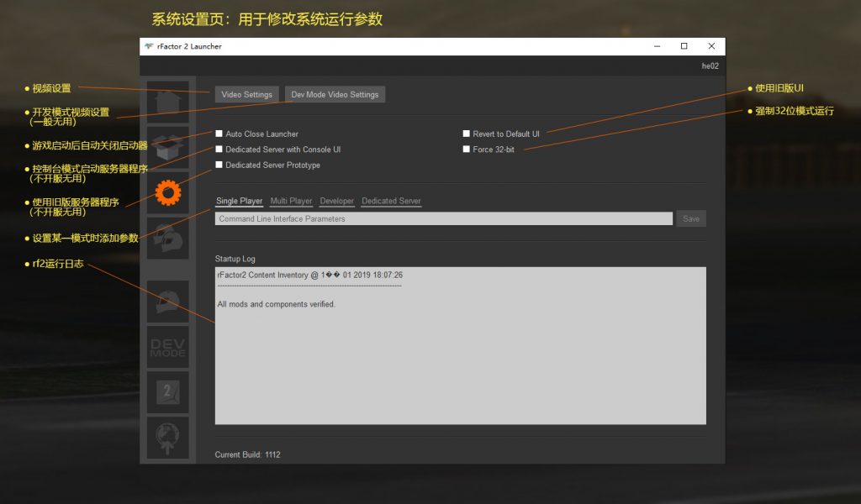This screenshot has height=504, width=861.
Task: Open Video Settings
Action: tap(246, 94)
